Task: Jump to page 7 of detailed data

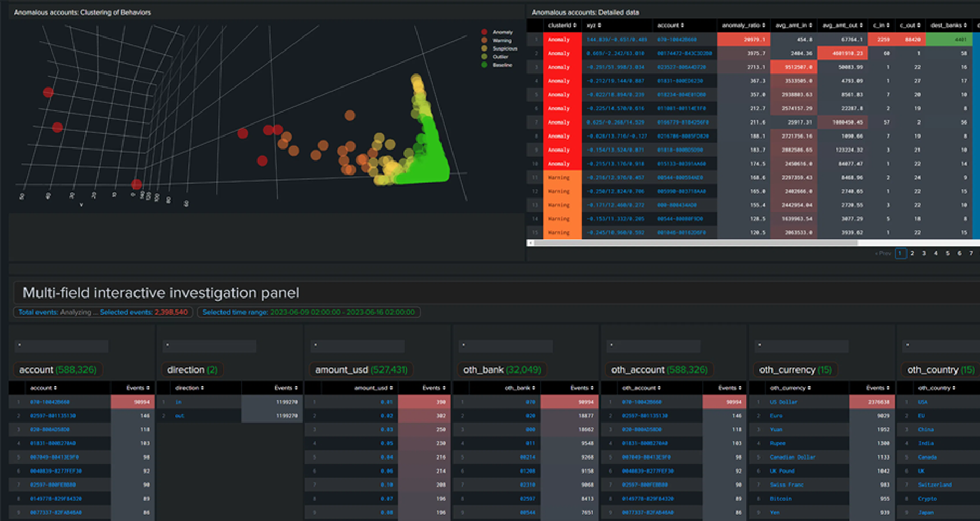Action: tap(971, 253)
